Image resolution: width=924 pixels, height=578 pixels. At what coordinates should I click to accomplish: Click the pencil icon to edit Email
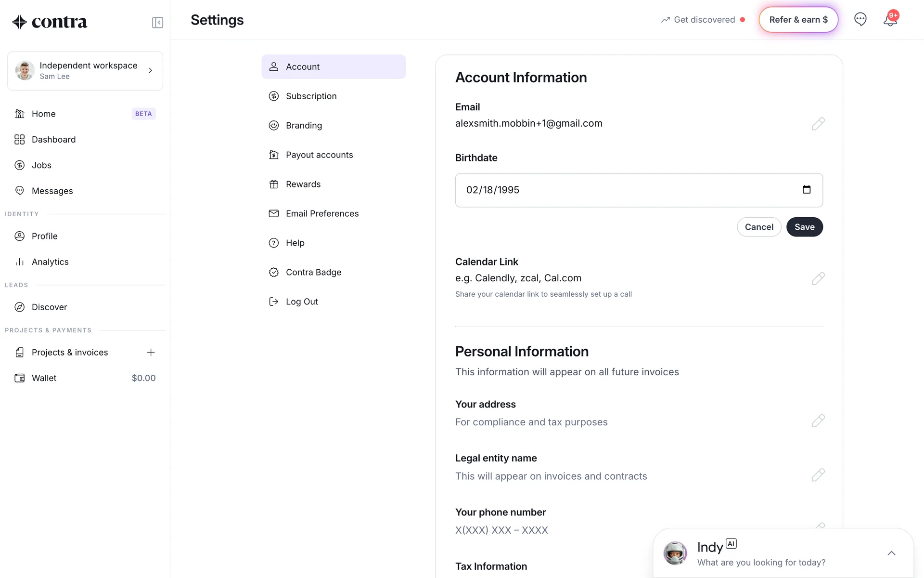point(818,124)
